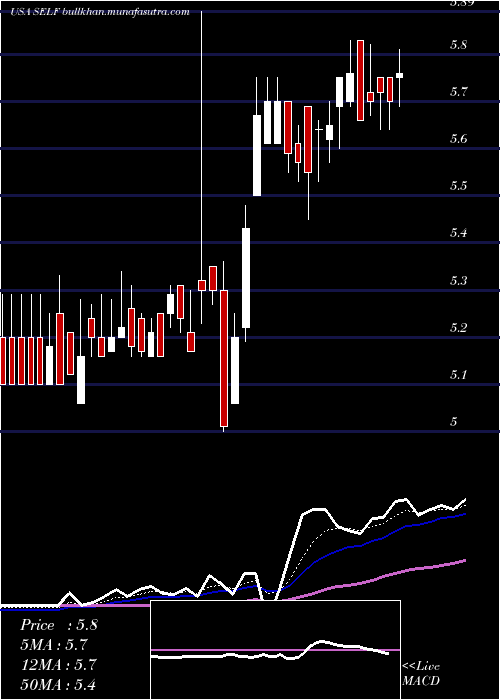Click the '12MA : 5.7' readout
This screenshot has height=700, width=500.
pyautogui.click(x=59, y=665)
